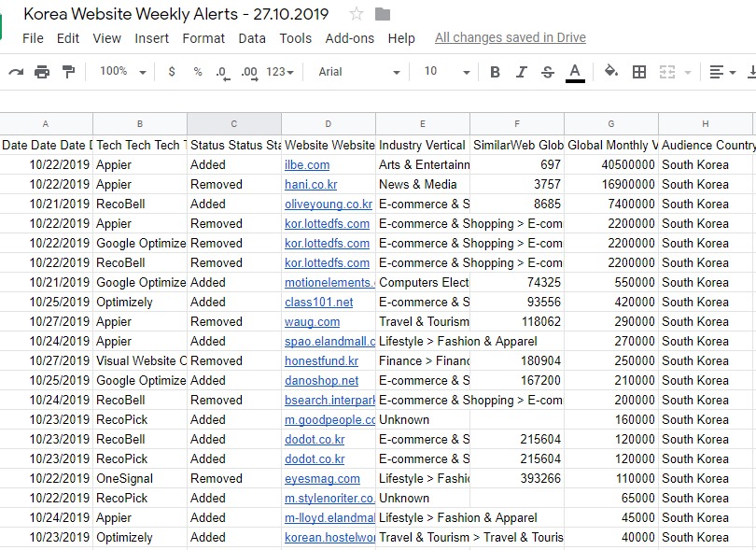Screen dimensions: 756x550
Task: Click the redo arrow icon
Action: pos(16,72)
